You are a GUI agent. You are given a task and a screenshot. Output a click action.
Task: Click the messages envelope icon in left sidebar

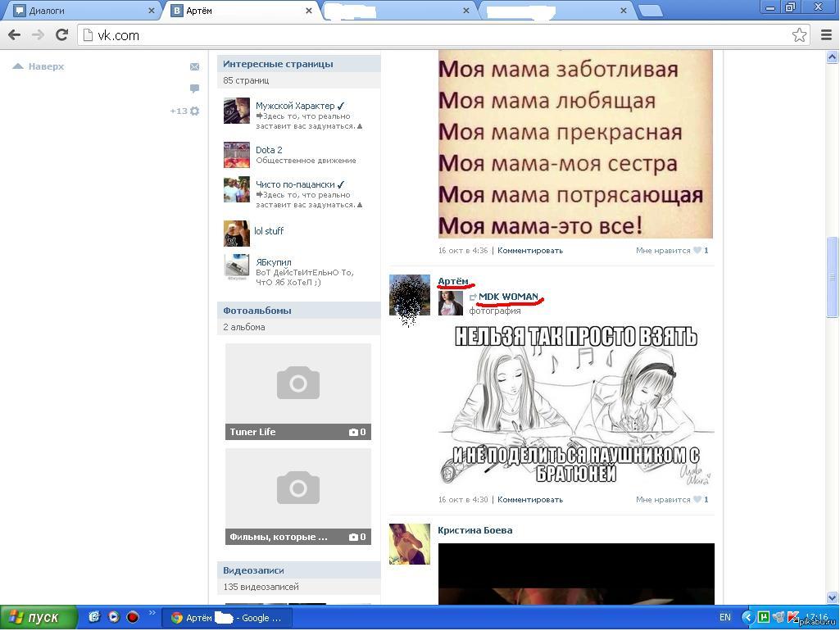[x=194, y=67]
